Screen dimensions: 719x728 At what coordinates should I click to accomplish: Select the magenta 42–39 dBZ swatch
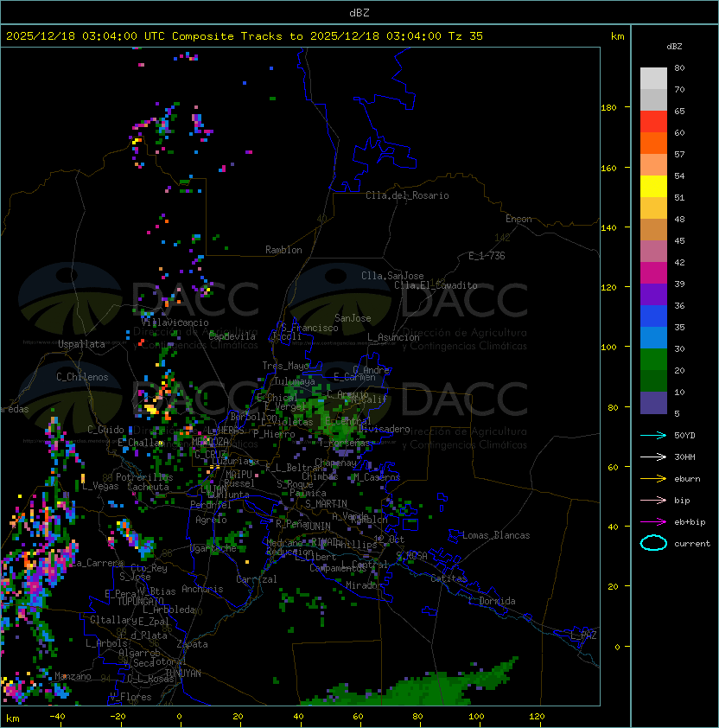[x=653, y=273]
